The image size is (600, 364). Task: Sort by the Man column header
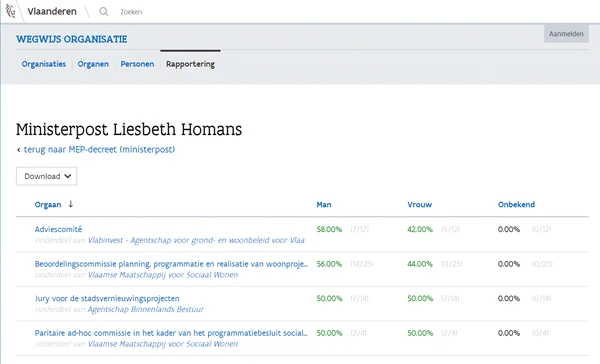pos(324,204)
